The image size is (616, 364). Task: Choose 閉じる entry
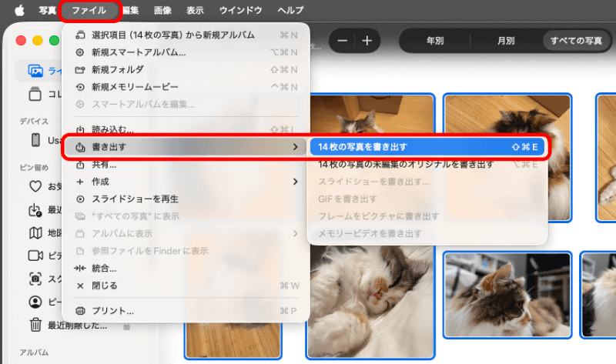click(x=186, y=286)
